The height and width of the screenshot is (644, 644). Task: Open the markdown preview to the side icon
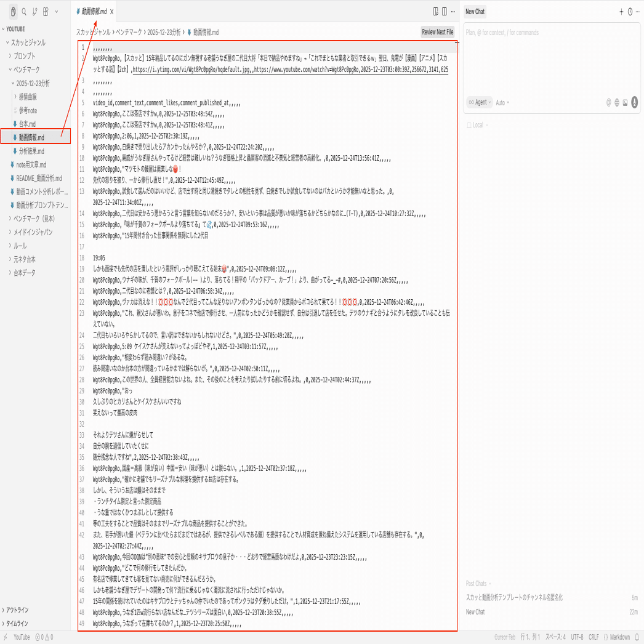click(x=436, y=12)
